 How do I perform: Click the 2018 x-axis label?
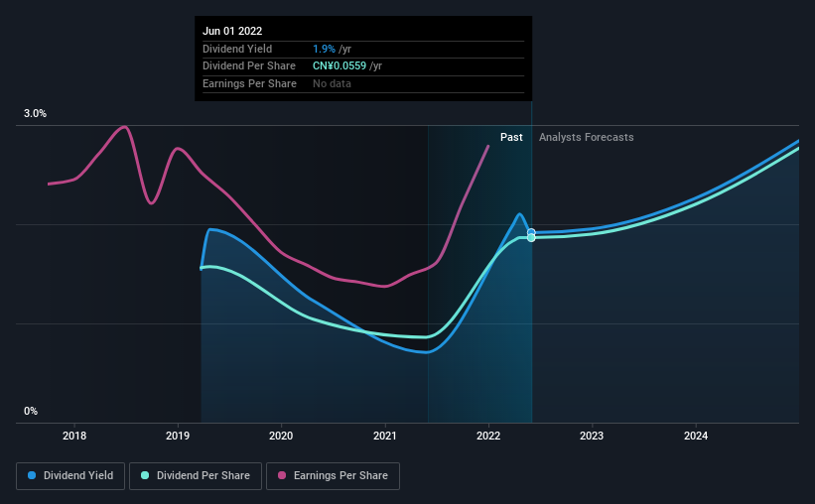74,436
